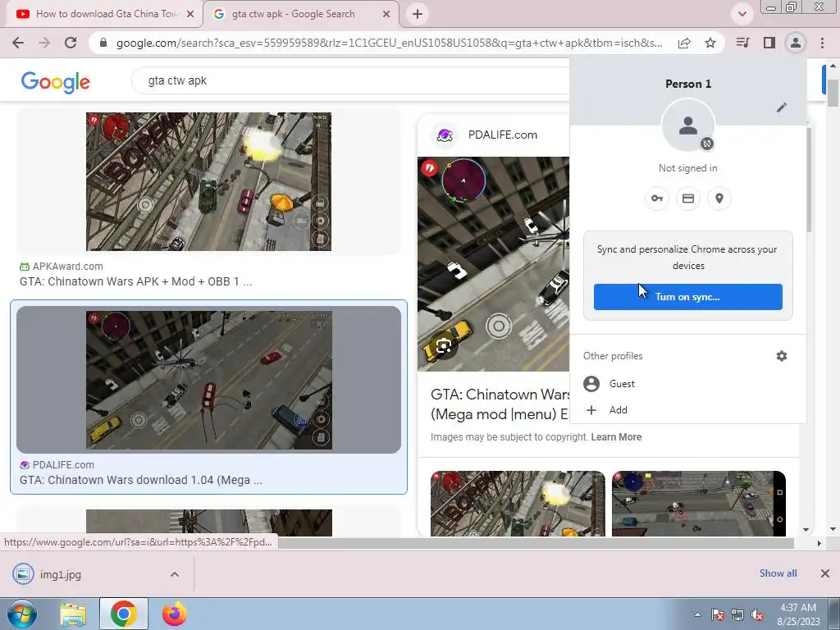Open the APKAward GTA Chinatown Wars thumbnail
840x630 pixels.
click(208, 181)
